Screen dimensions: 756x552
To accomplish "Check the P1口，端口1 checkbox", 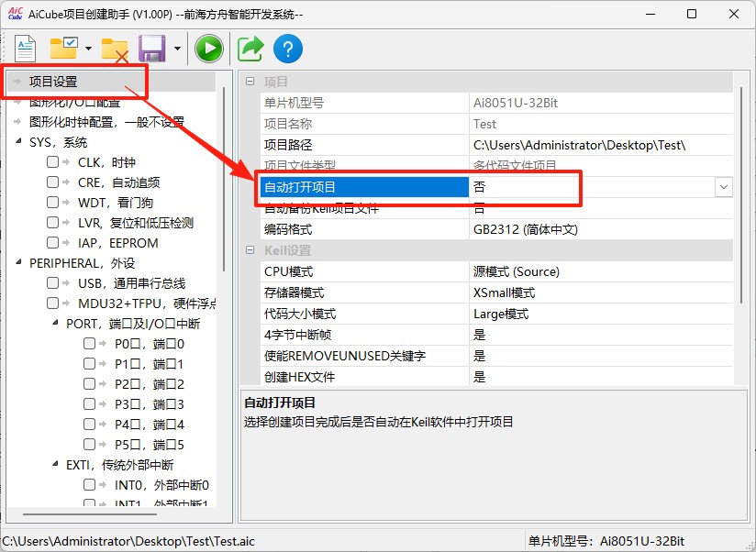I will click(x=89, y=364).
